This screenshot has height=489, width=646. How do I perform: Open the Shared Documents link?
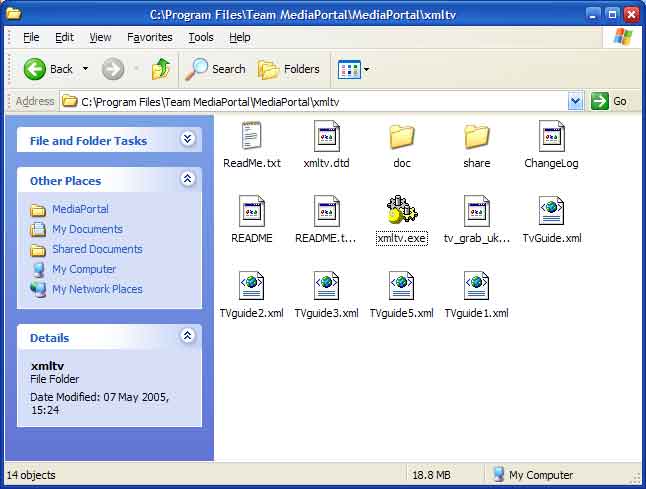coord(97,249)
